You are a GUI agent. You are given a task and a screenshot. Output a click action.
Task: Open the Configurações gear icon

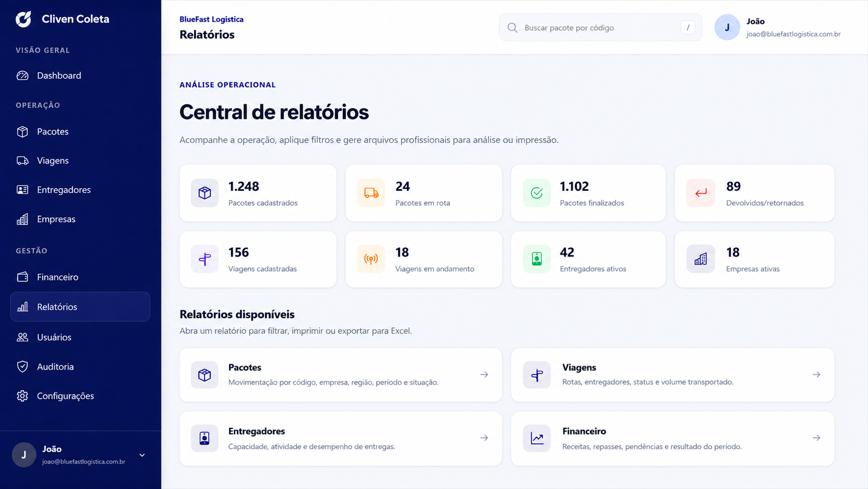click(x=22, y=395)
